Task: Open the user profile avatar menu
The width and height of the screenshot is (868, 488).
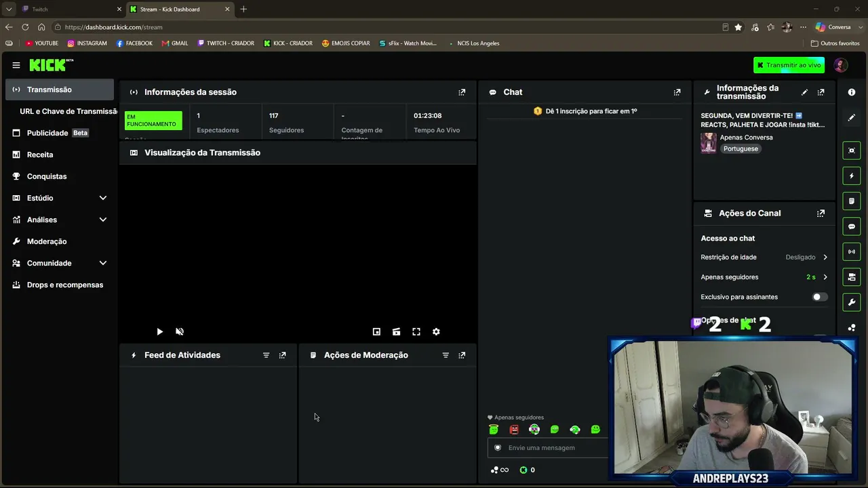Action: 841,65
